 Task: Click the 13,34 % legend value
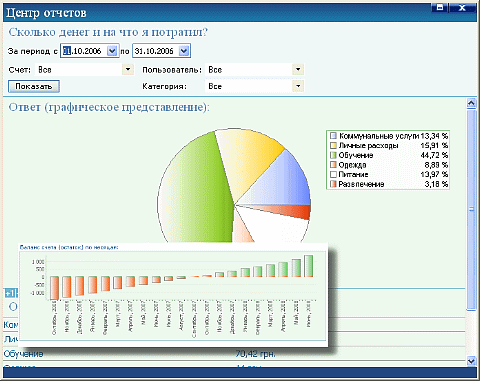coord(434,136)
